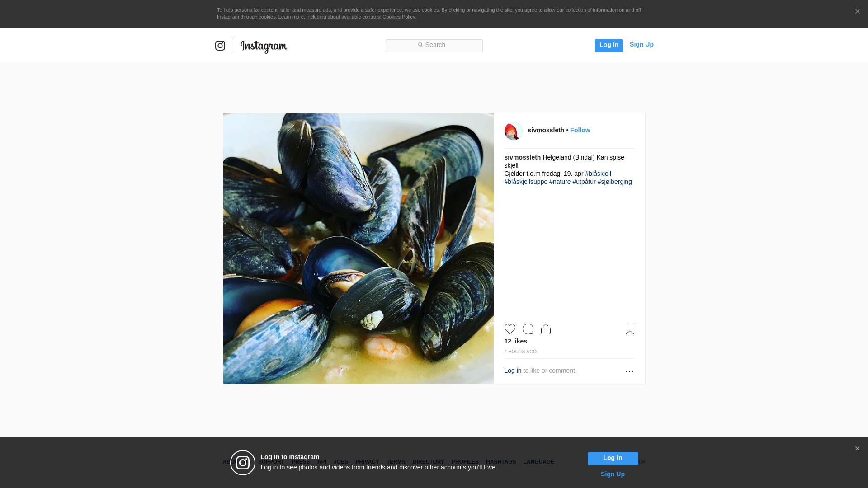Click the heart like icon
This screenshot has height=488, width=868.
coord(509,329)
